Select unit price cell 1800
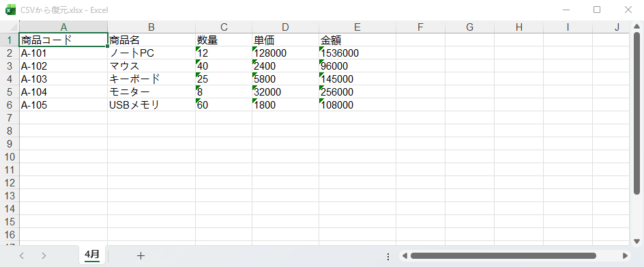Screen dimensions: 644x267 [285, 105]
